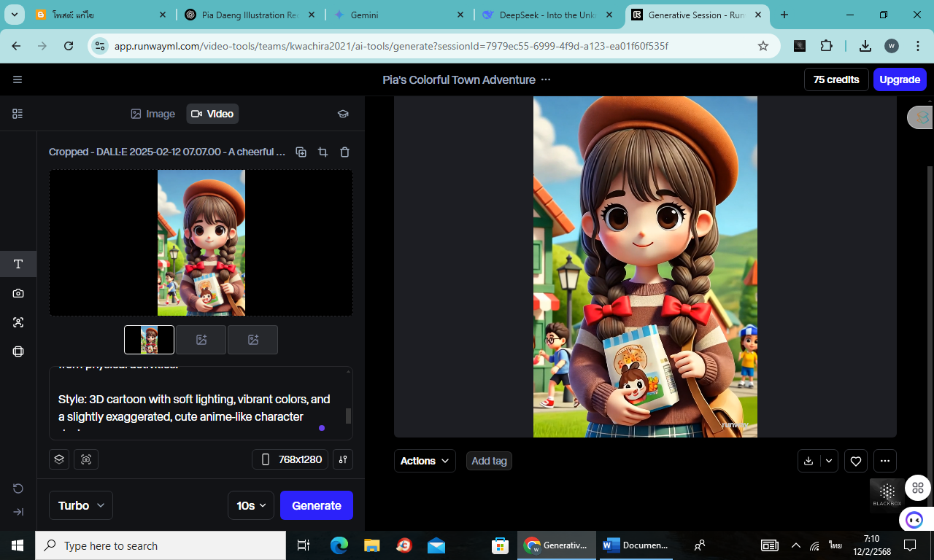This screenshot has width=934, height=560.
Task: Open the Word document in taskbar
Action: pyautogui.click(x=635, y=545)
